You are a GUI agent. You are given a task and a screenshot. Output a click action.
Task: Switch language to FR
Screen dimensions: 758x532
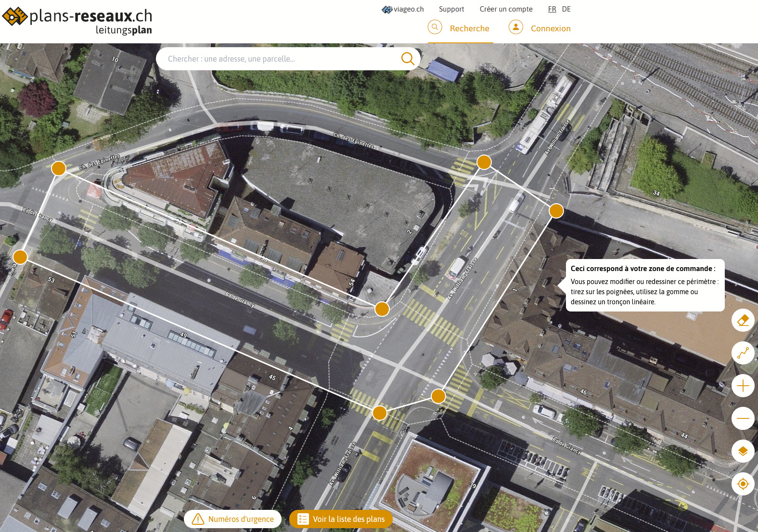552,9
